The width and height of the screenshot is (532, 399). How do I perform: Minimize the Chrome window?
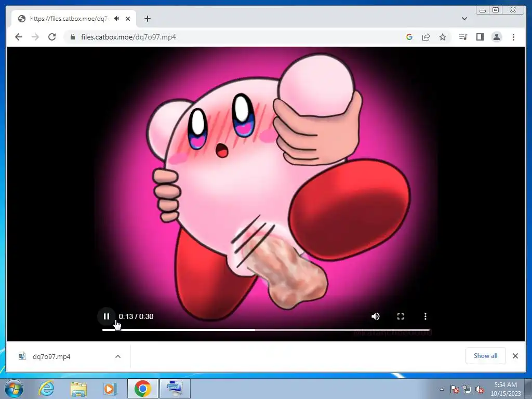[483, 10]
